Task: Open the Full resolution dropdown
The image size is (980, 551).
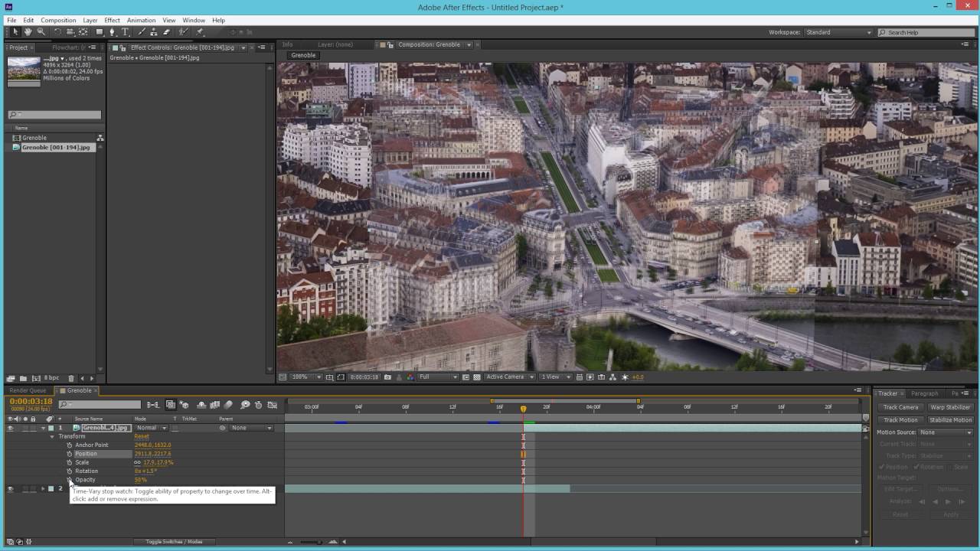Action: pos(438,377)
